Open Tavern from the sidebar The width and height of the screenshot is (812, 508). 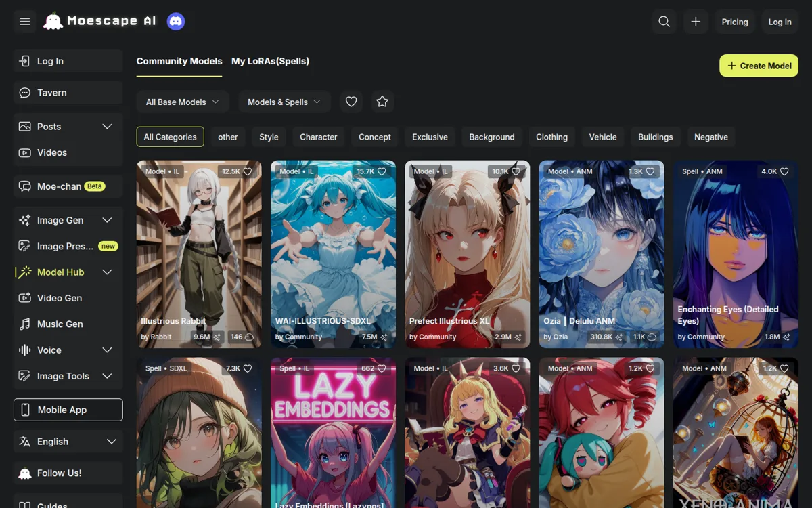68,93
